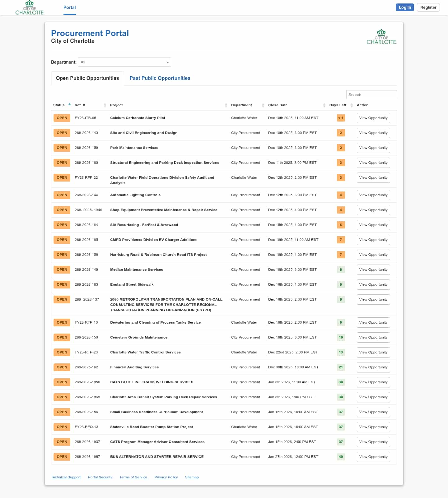448x498 pixels.
Task: Click reference number 269-2026-1937
Action: (x=87, y=442)
